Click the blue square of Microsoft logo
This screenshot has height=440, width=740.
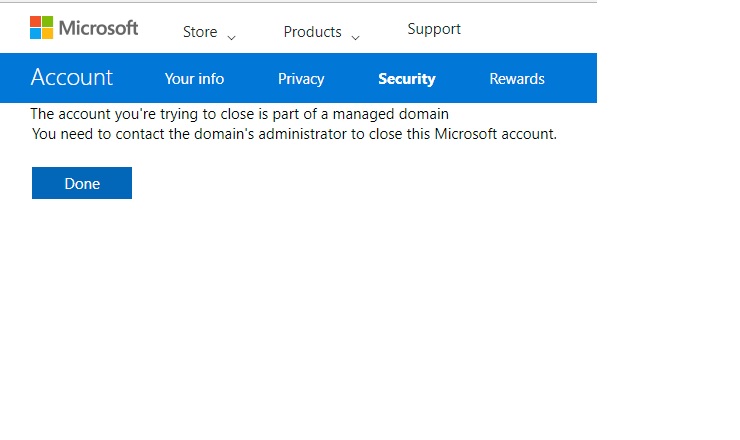pos(35,34)
